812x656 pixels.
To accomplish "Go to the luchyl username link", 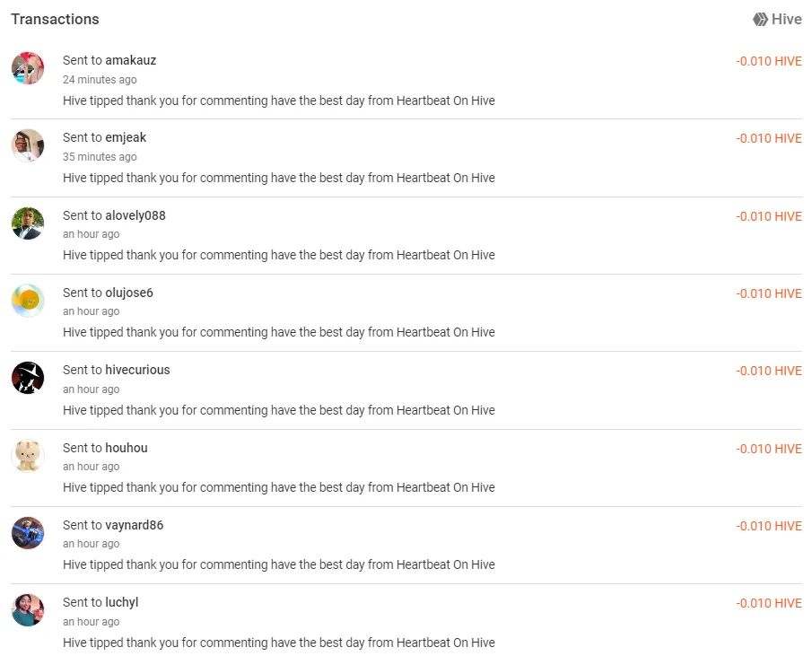I will click(x=122, y=602).
